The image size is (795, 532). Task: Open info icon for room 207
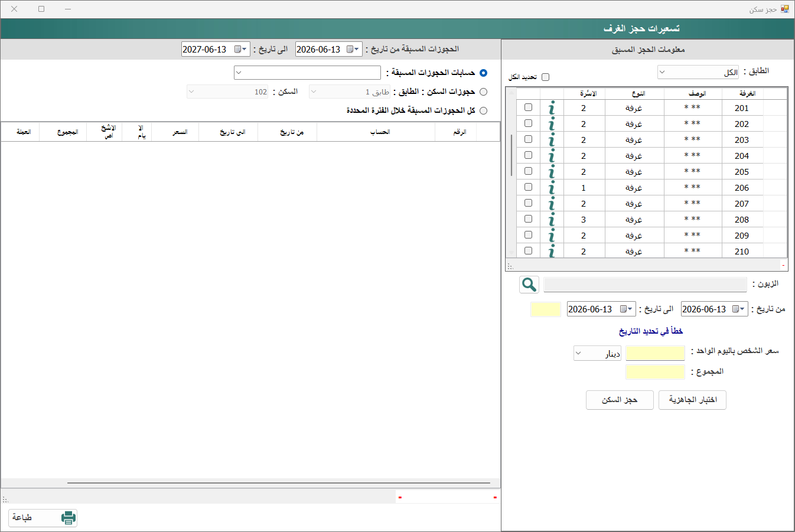coord(552,203)
